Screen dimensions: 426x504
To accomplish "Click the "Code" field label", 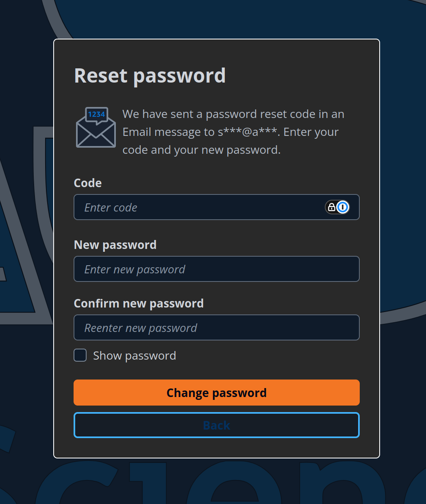I will coord(88,183).
